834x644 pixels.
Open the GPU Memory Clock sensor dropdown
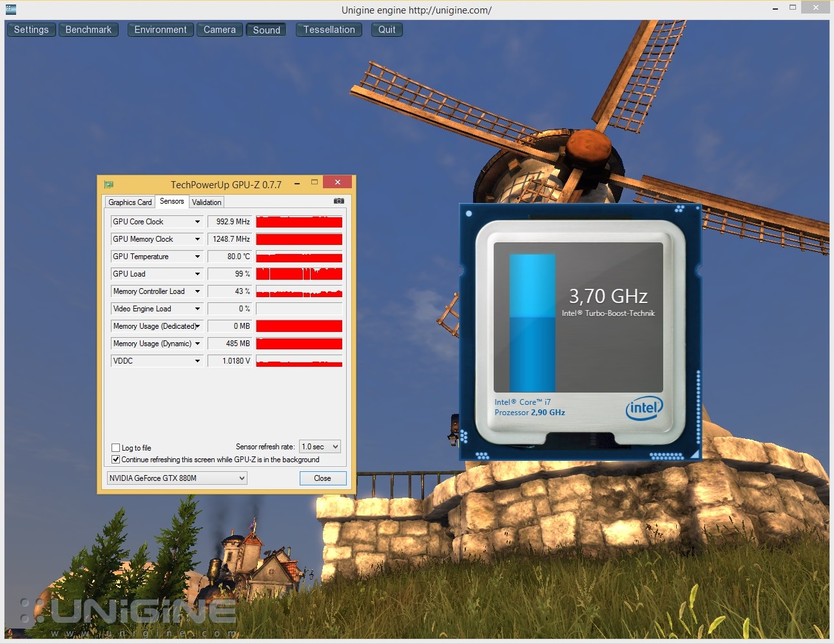pos(197,239)
